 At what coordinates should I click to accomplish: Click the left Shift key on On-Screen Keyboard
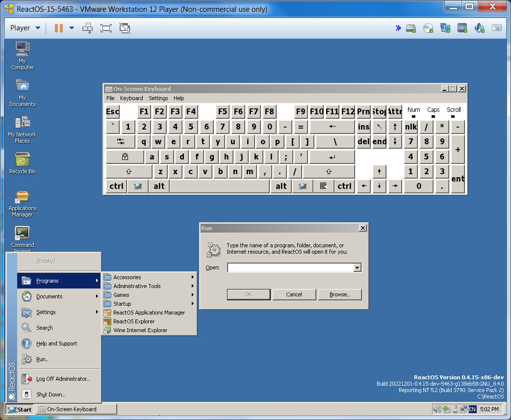coord(128,172)
